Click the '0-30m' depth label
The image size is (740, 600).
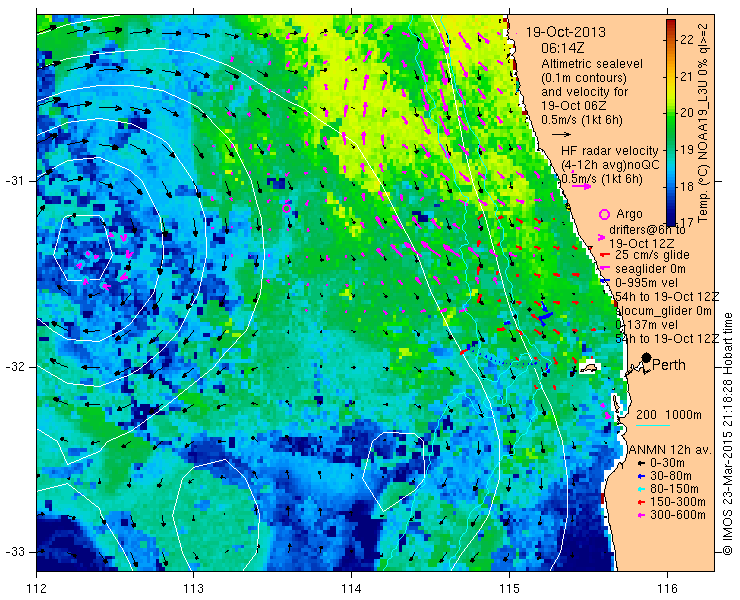point(667,463)
